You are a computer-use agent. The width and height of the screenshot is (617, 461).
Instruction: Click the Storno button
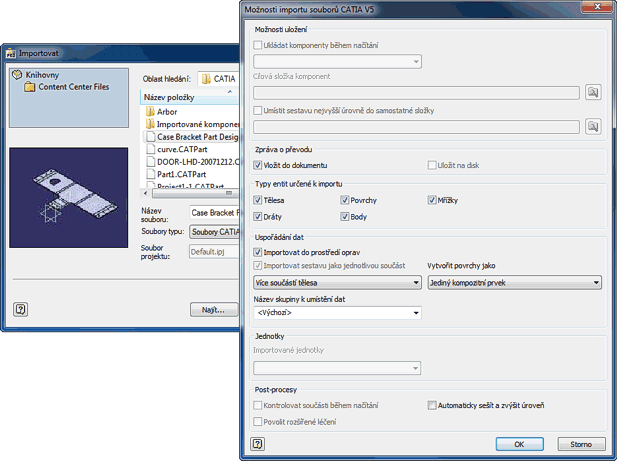(x=581, y=444)
